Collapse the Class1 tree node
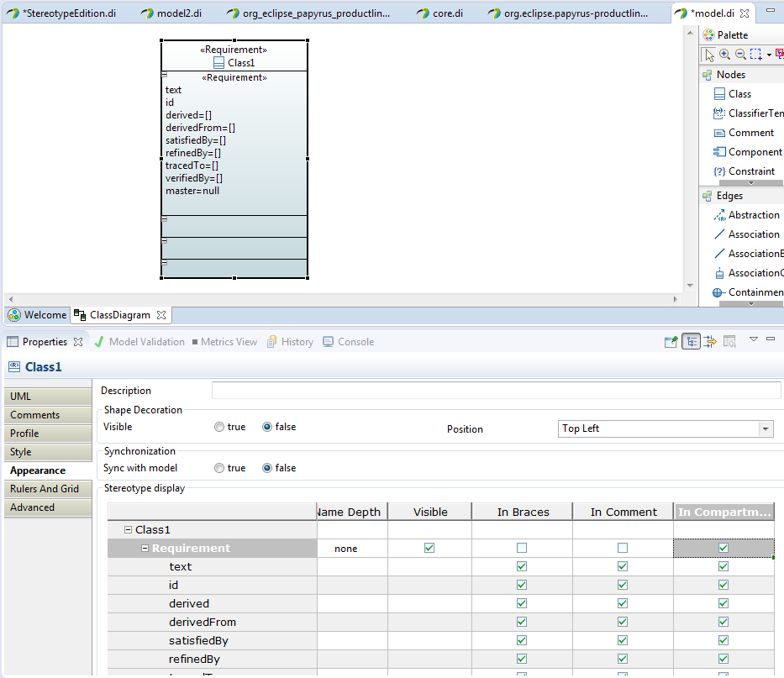Image resolution: width=784 pixels, height=678 pixels. (x=128, y=529)
